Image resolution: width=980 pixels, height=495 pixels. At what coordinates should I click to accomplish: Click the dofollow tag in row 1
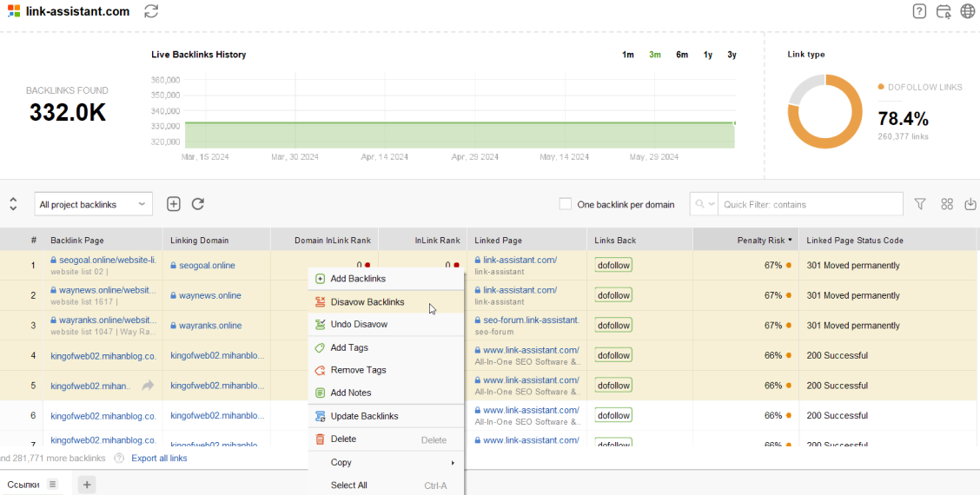coord(613,265)
